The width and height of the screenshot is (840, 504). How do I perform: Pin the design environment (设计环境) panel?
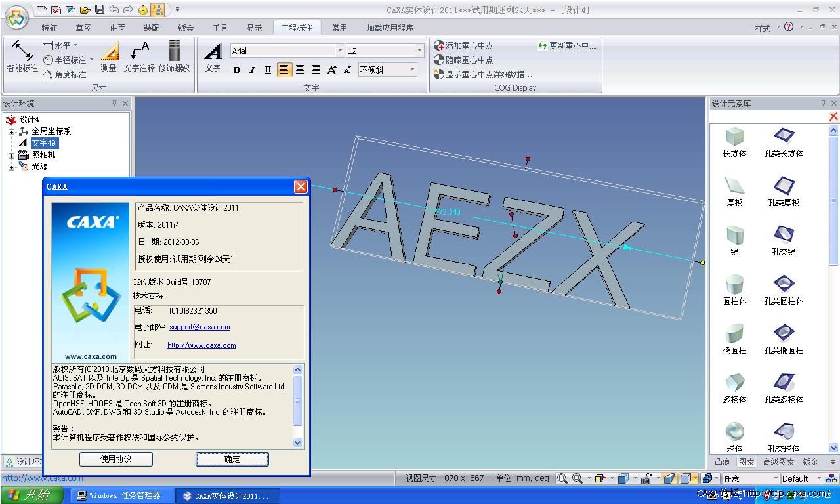click(x=114, y=104)
